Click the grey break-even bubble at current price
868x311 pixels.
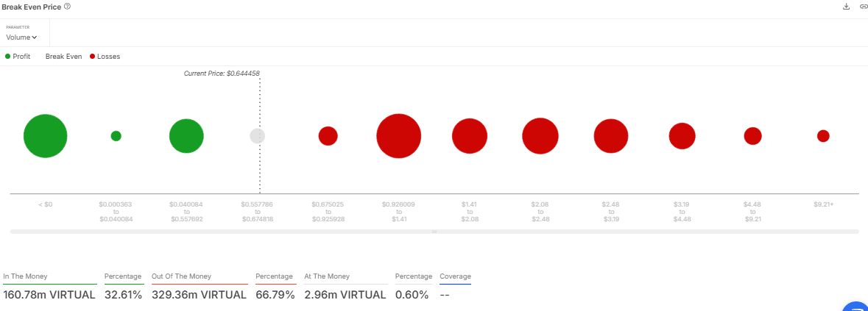click(x=257, y=136)
